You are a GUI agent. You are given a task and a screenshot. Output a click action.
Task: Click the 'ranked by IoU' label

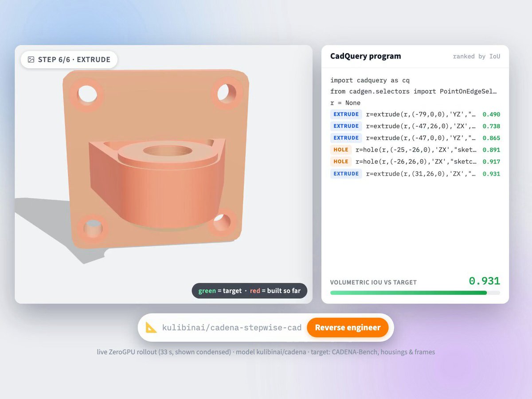tap(477, 56)
